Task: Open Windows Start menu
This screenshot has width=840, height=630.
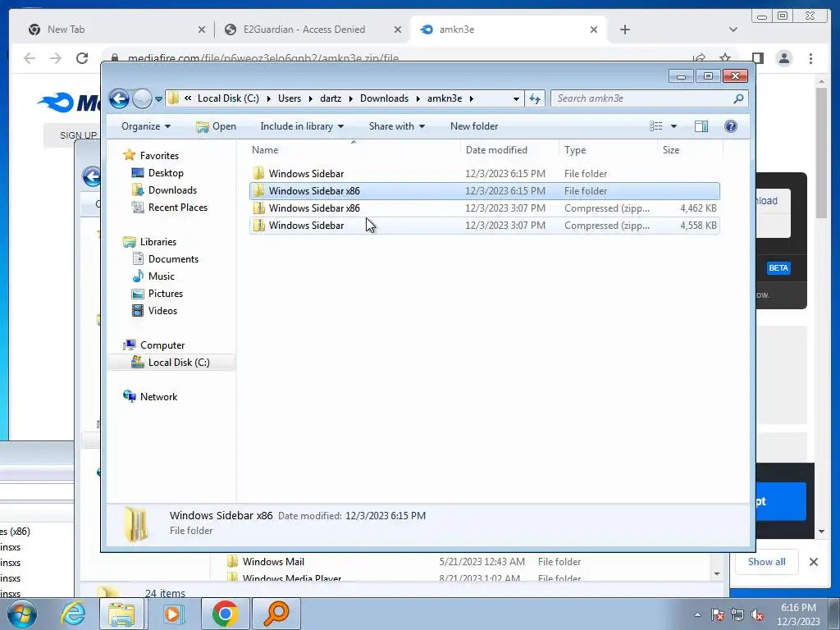Action: 22,614
